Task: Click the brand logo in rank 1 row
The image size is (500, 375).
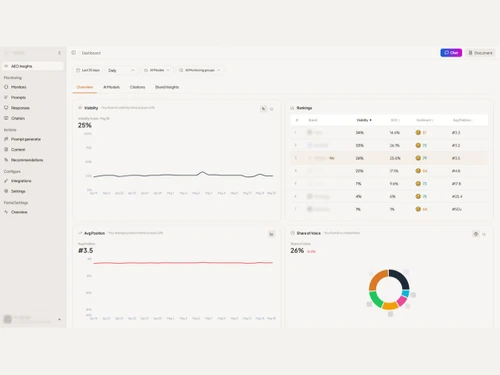Action: click(x=310, y=133)
